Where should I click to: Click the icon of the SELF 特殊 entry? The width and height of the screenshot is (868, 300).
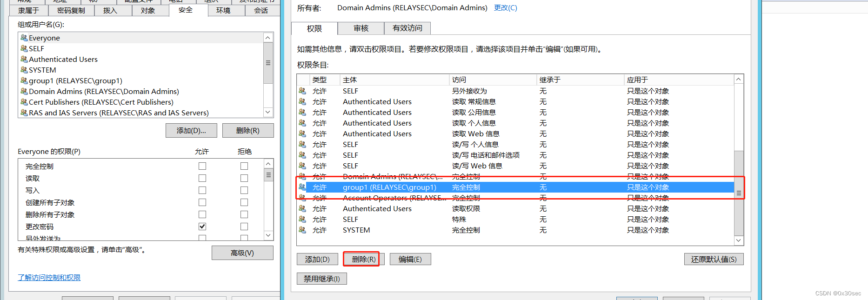(x=302, y=219)
